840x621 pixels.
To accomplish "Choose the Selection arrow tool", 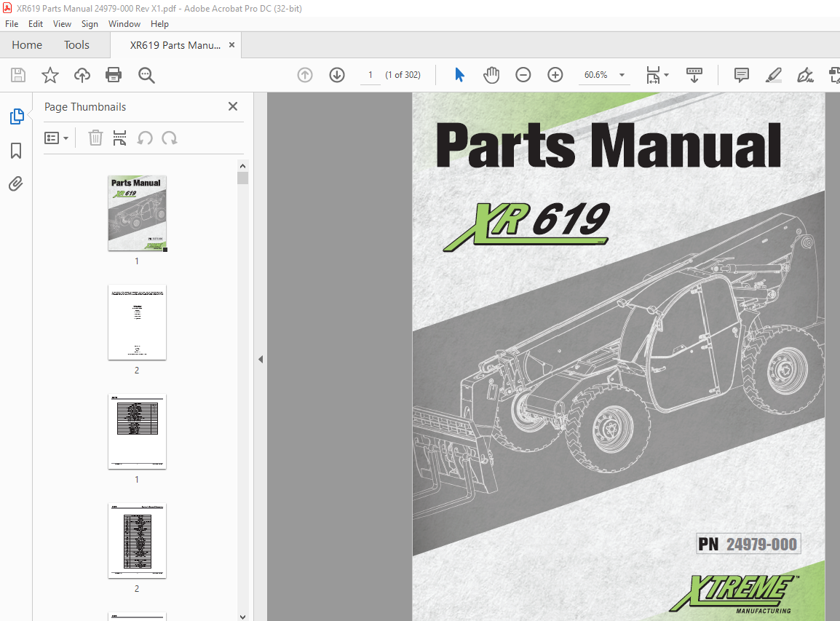I will pyautogui.click(x=459, y=75).
